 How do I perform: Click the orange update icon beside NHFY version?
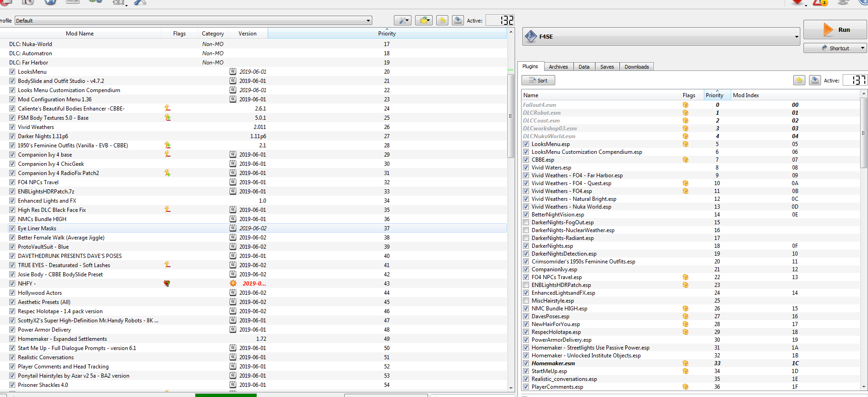point(233,283)
